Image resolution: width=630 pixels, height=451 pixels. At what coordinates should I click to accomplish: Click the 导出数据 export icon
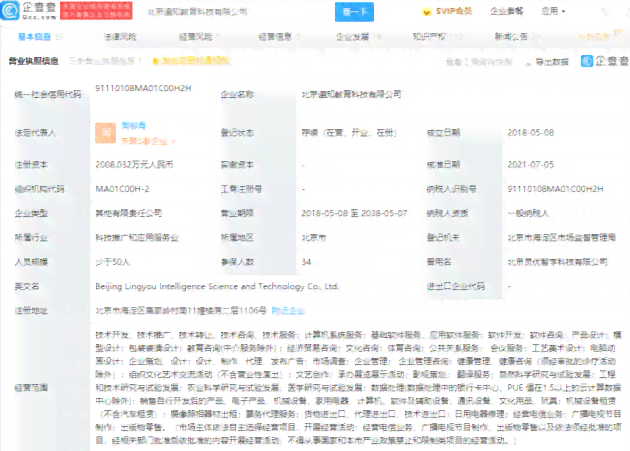529,62
